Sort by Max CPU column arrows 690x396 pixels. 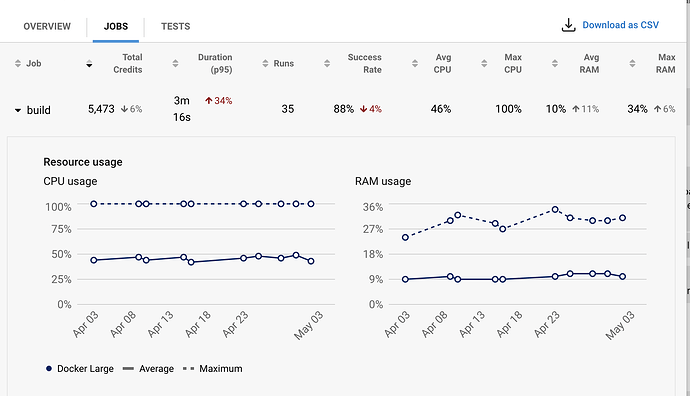[x=484, y=63]
